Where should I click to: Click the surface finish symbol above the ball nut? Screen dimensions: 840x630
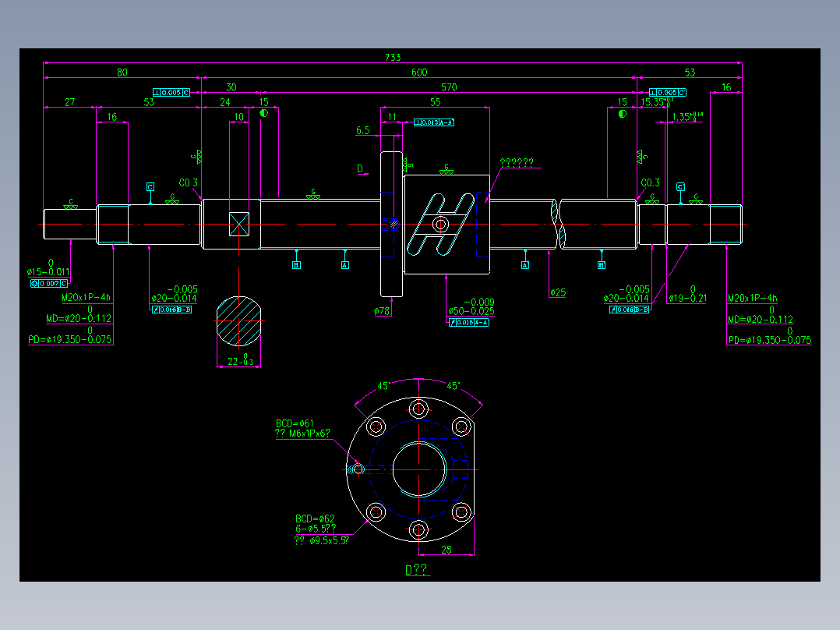tap(448, 169)
